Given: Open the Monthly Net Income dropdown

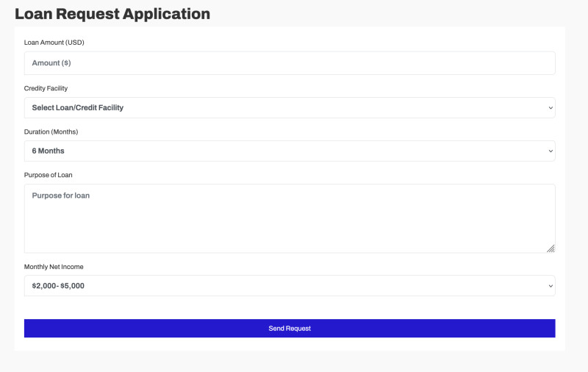Looking at the screenshot, I should [290, 285].
